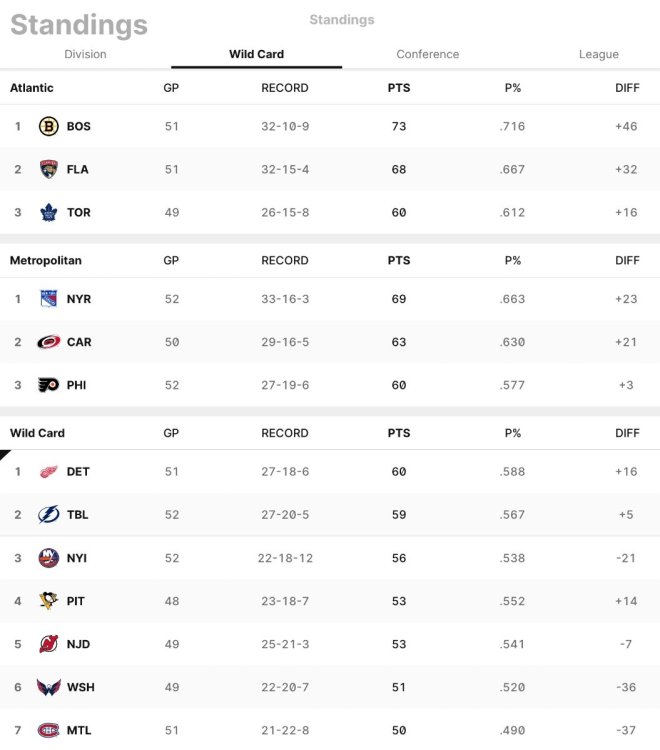
Task: Click the Pittsburgh Penguins logo
Action: [x=48, y=601]
